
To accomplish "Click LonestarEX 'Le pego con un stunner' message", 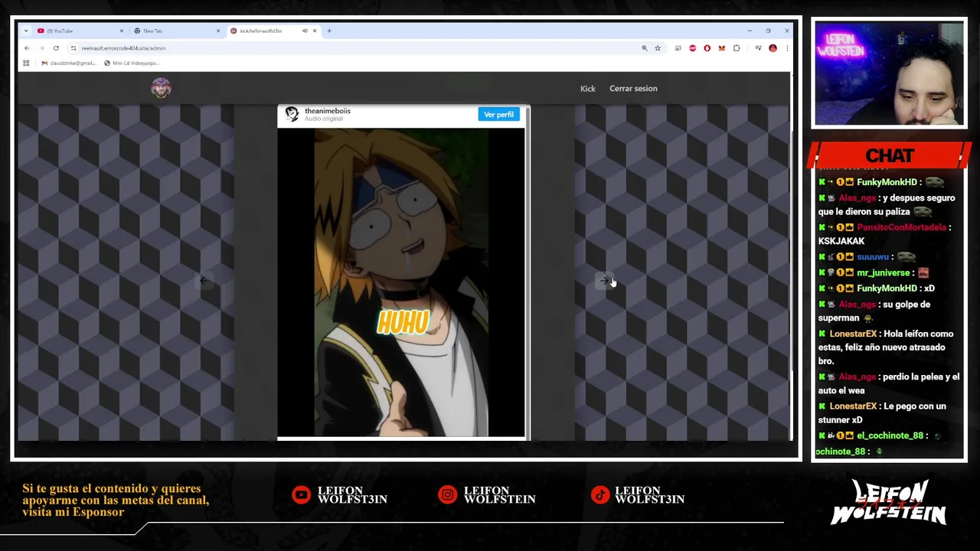I will (882, 413).
